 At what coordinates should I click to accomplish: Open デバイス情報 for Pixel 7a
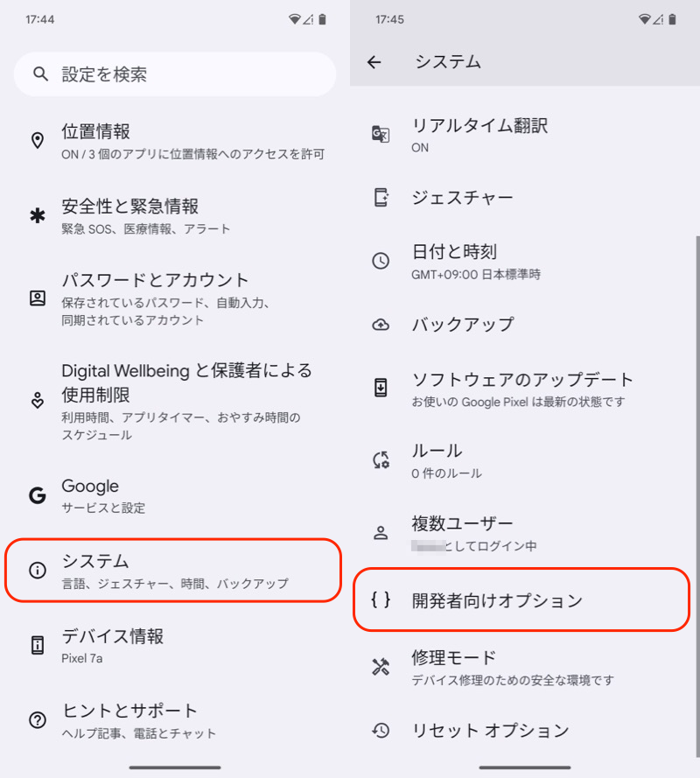pyautogui.click(x=175, y=646)
